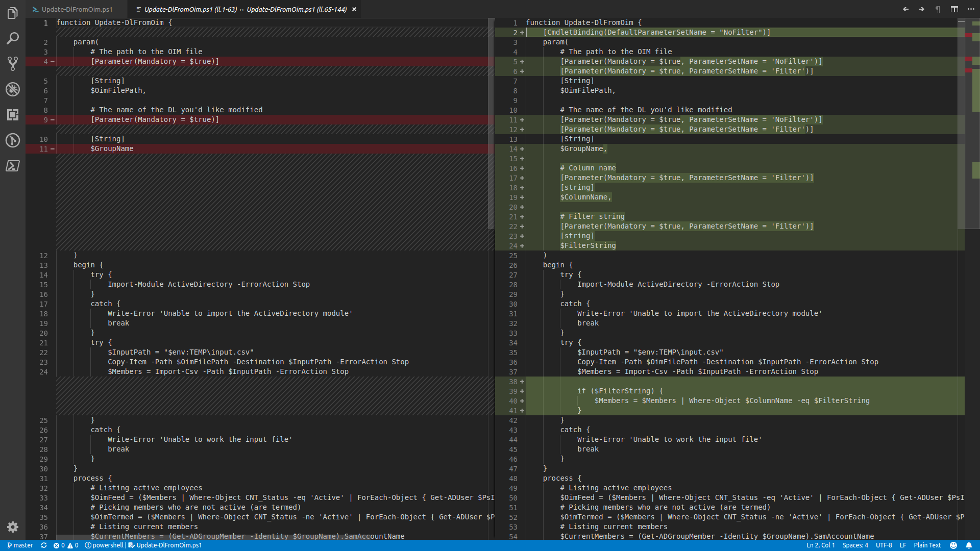Click Ln 2, Col 1 to go to line
Viewport: 980px width, 551px height.
pos(821,545)
